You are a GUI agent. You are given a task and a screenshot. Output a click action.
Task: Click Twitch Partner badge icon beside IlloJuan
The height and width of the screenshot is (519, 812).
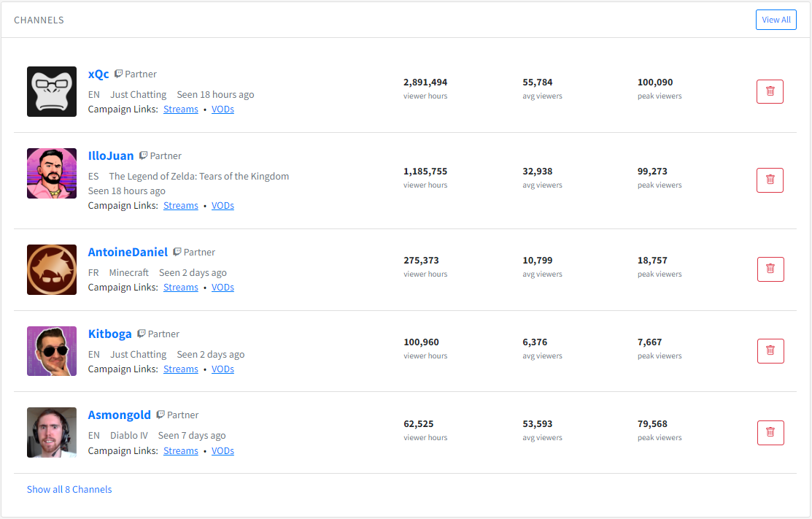click(144, 156)
